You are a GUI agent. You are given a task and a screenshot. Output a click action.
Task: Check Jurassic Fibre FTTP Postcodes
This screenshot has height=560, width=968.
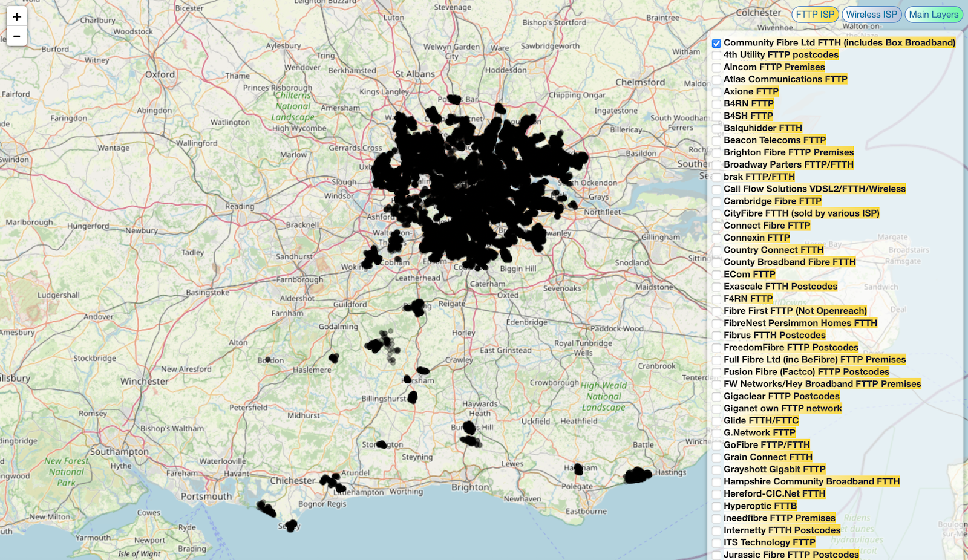pyautogui.click(x=716, y=555)
